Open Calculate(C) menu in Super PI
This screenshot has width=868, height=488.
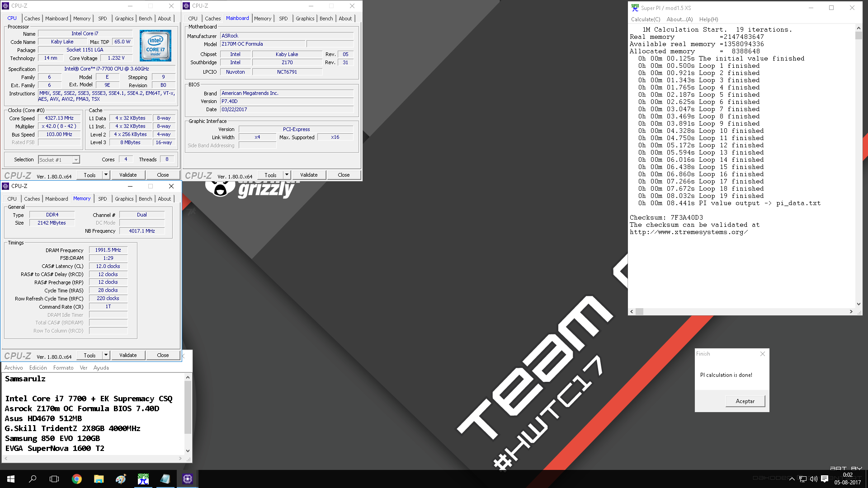coord(646,19)
